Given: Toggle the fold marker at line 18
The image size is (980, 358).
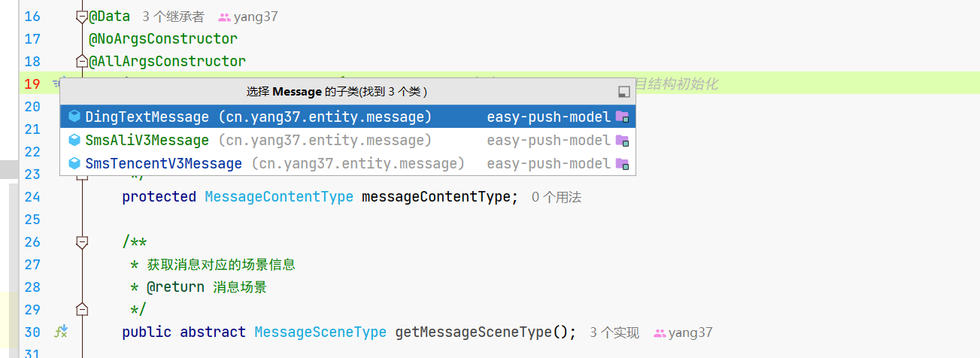Looking at the screenshot, I should tap(82, 61).
